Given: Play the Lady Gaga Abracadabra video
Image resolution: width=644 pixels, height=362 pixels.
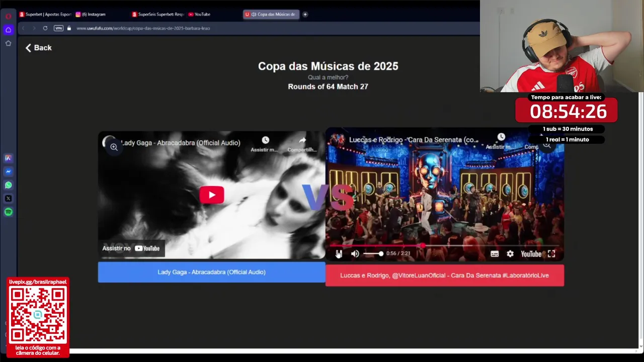Looking at the screenshot, I should pyautogui.click(x=211, y=195).
